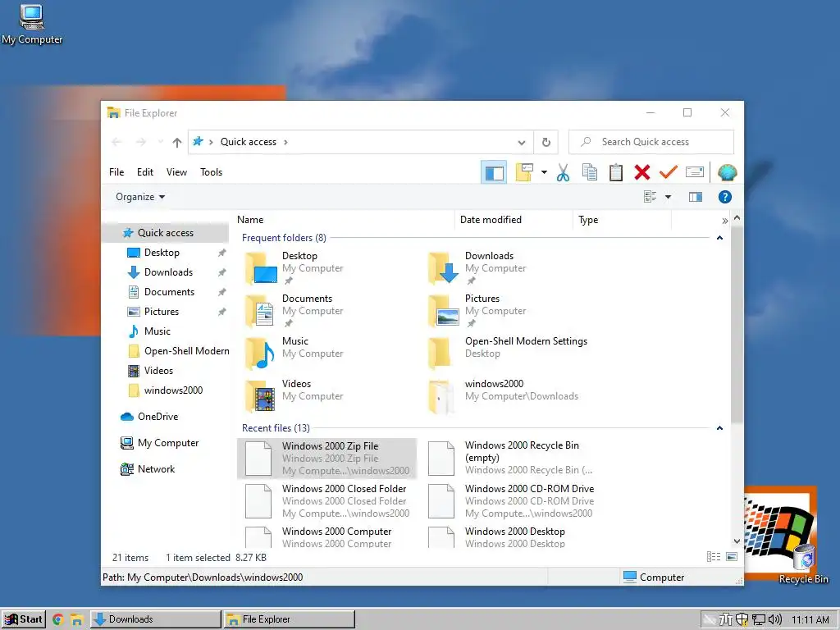Expand the view options dropdown arrow
Image resolution: width=840 pixels, height=630 pixels.
pyautogui.click(x=668, y=197)
